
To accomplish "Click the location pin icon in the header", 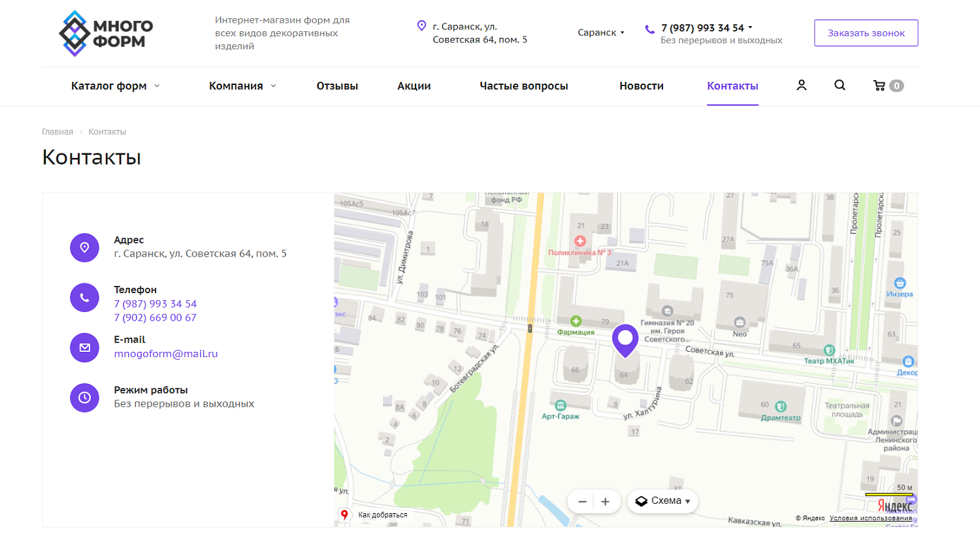I will click(x=421, y=26).
